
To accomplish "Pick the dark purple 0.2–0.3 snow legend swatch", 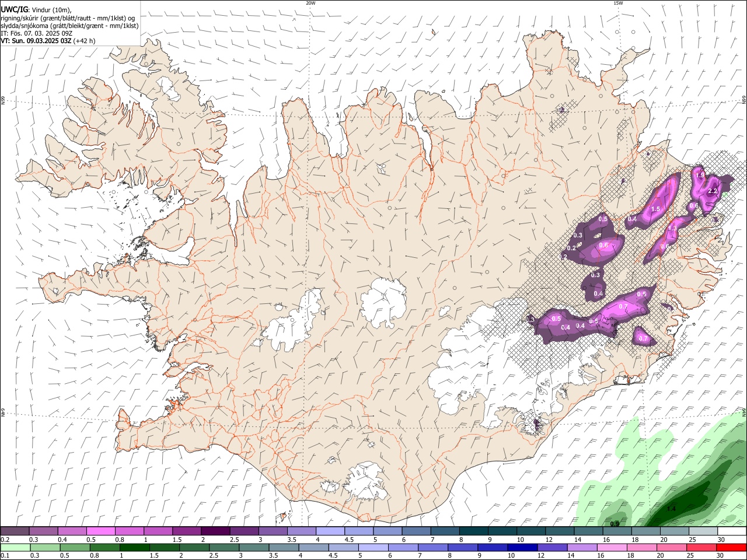I will click(x=15, y=531).
